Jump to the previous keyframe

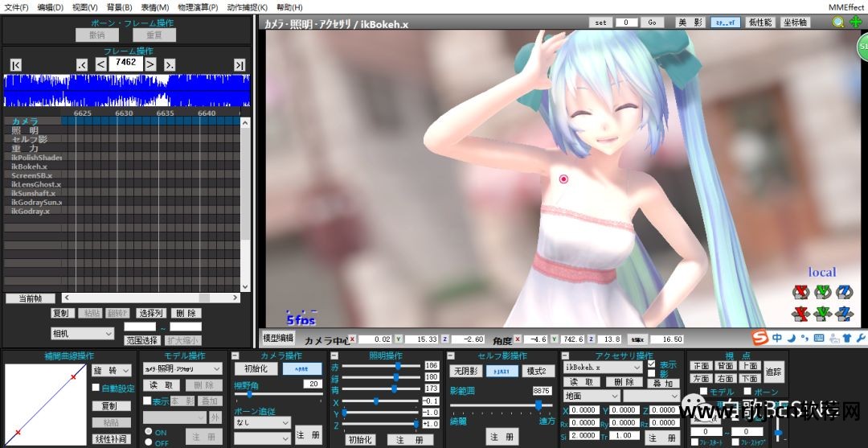coord(82,65)
